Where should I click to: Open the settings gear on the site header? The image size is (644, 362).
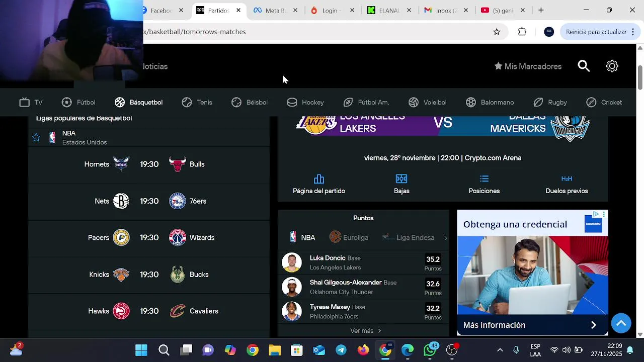pyautogui.click(x=612, y=66)
